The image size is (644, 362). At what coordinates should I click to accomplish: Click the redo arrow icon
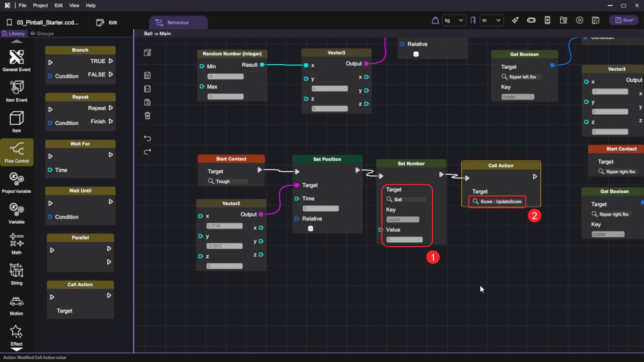point(147,152)
